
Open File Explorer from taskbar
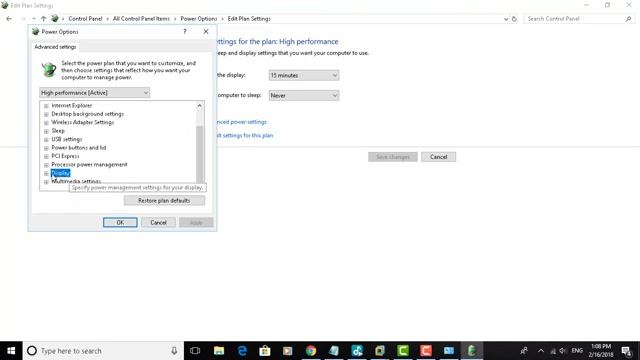coord(219,351)
